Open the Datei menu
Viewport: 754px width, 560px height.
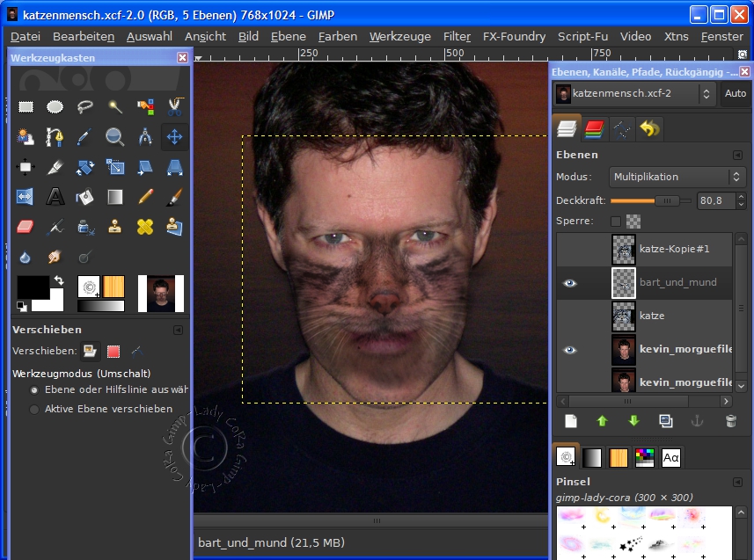(26, 37)
